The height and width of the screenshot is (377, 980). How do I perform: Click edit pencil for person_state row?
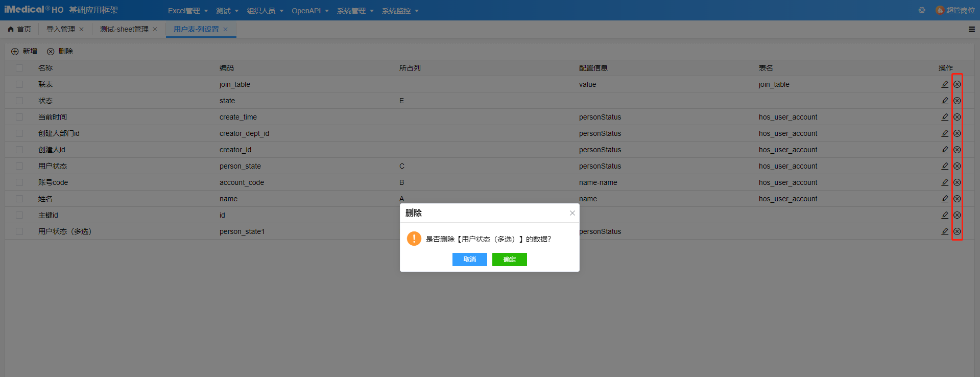945,166
